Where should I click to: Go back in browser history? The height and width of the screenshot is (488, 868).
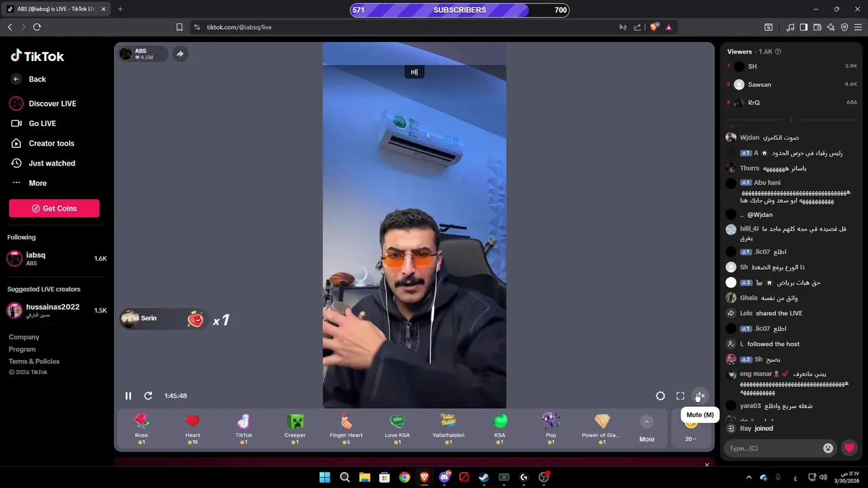[x=9, y=27]
